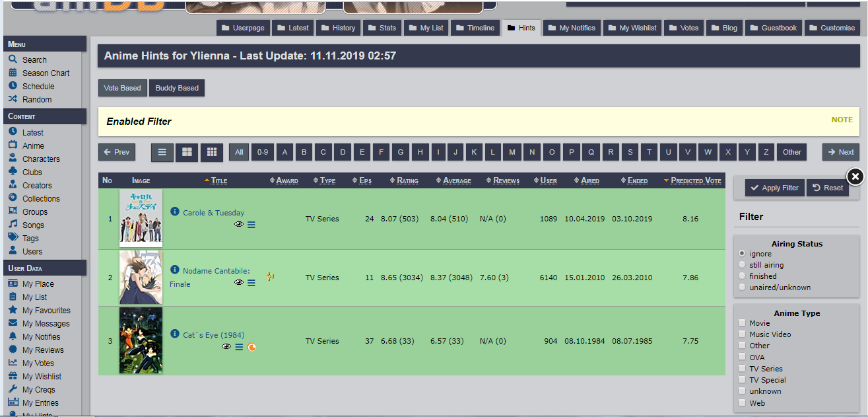The height and width of the screenshot is (417, 868).
Task: Open Creators in the sidebar
Action: 37,185
